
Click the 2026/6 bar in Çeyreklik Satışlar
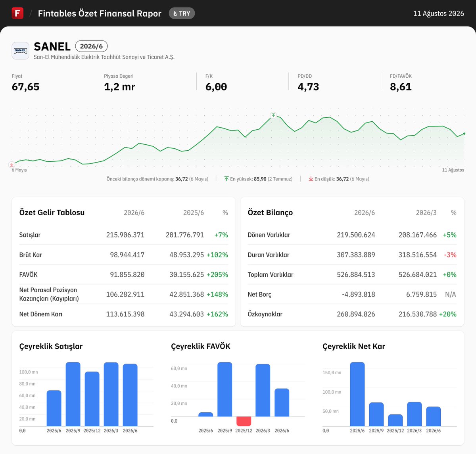click(x=130, y=395)
